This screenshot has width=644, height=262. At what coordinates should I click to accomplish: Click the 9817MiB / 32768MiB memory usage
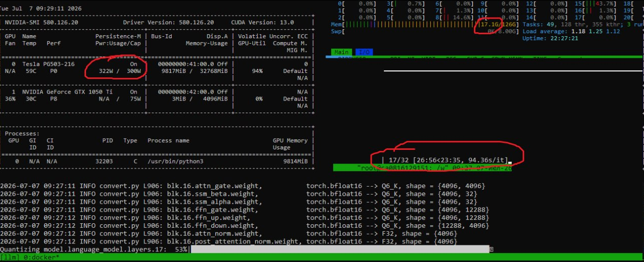194,71
